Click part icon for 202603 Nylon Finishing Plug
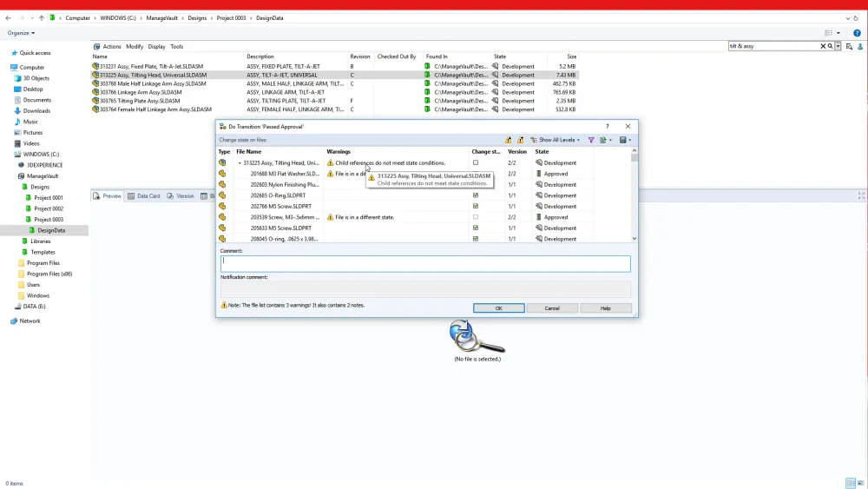Image resolution: width=868 pixels, height=489 pixels. [222, 184]
